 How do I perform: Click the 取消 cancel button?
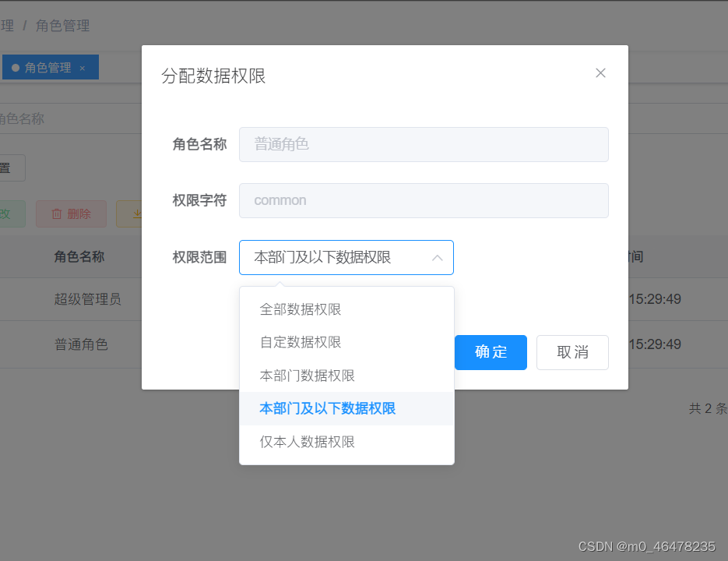(x=572, y=352)
